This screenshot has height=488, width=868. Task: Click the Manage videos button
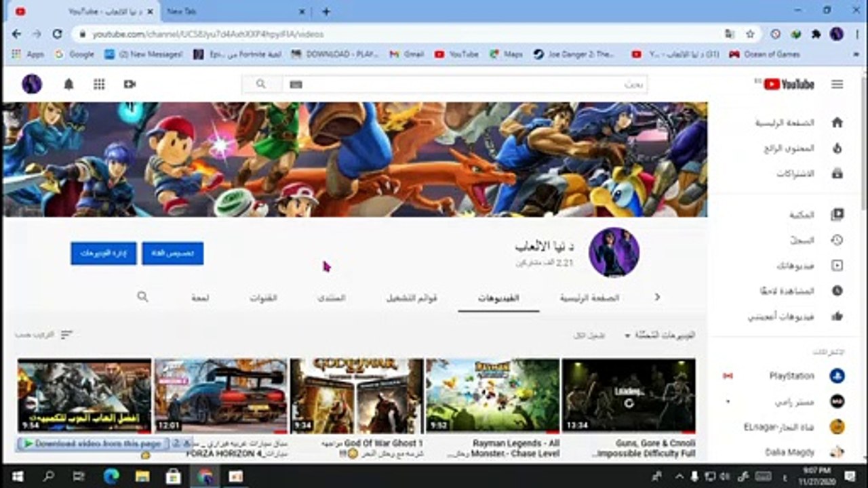tap(103, 253)
